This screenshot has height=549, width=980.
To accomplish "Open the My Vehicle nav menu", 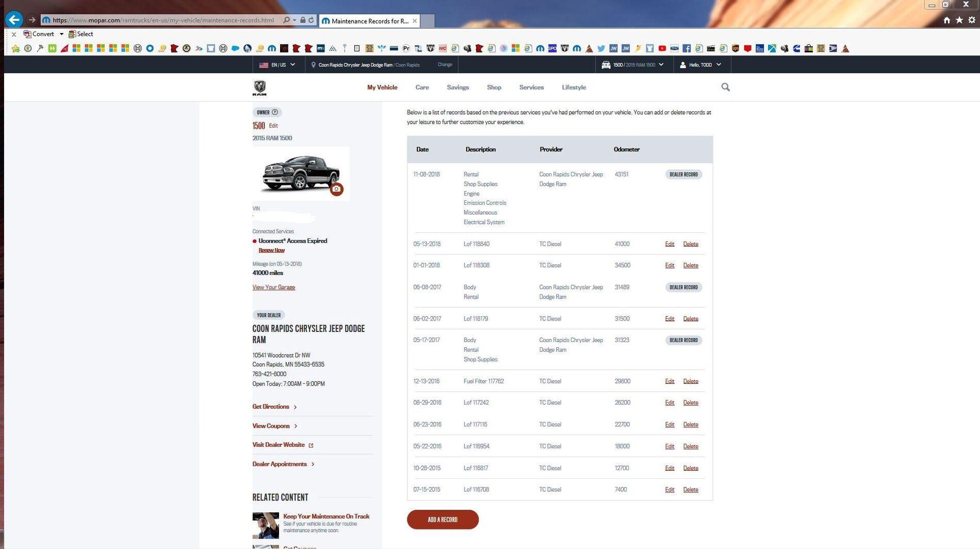I will coord(382,87).
